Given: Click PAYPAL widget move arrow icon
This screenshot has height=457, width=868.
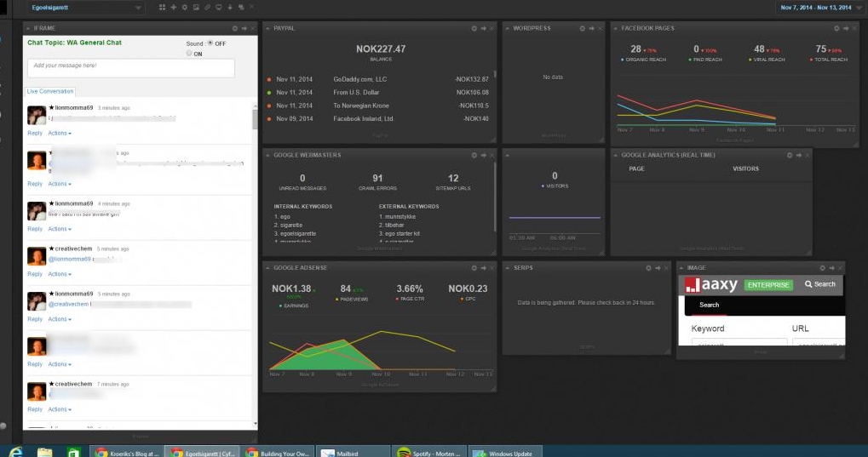Looking at the screenshot, I should coord(483,28).
